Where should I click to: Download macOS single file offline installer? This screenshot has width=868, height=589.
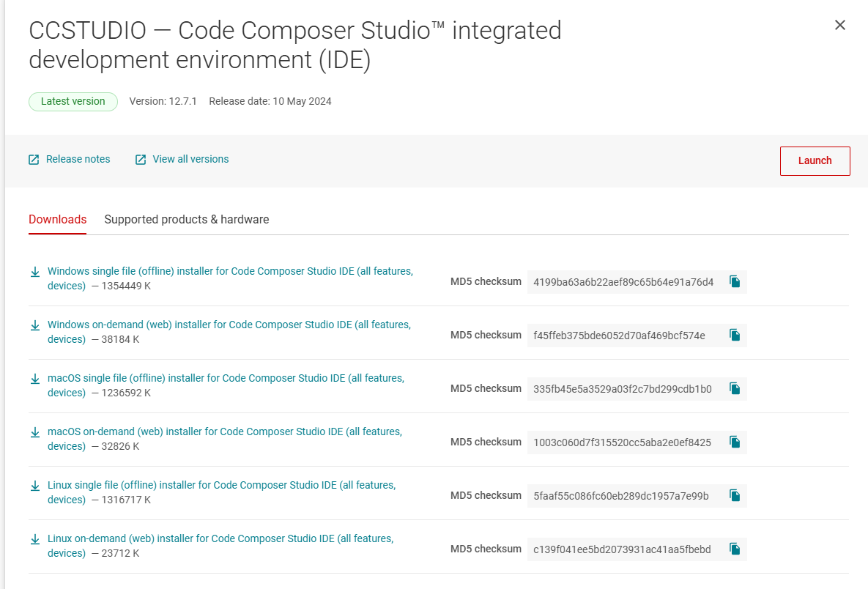tap(226, 385)
